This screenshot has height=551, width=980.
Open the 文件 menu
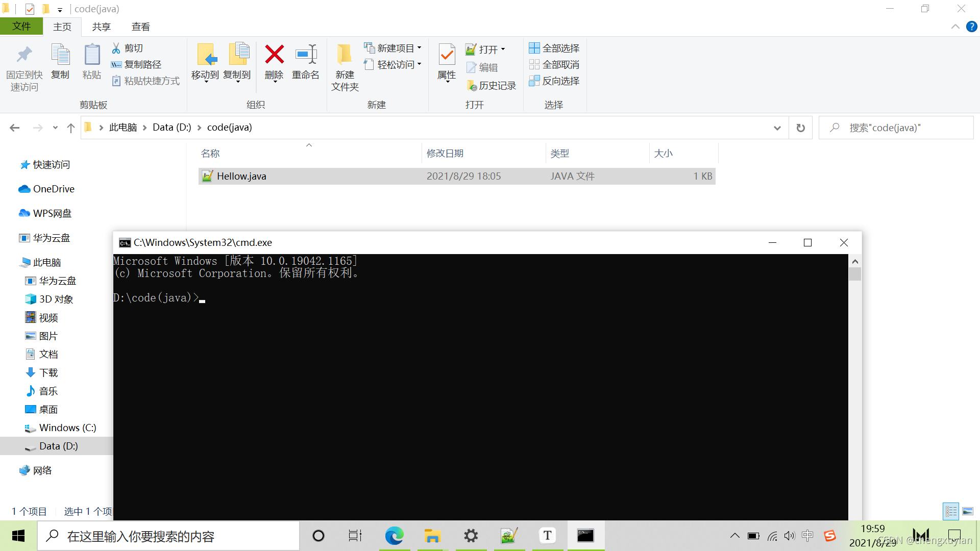pyautogui.click(x=21, y=26)
